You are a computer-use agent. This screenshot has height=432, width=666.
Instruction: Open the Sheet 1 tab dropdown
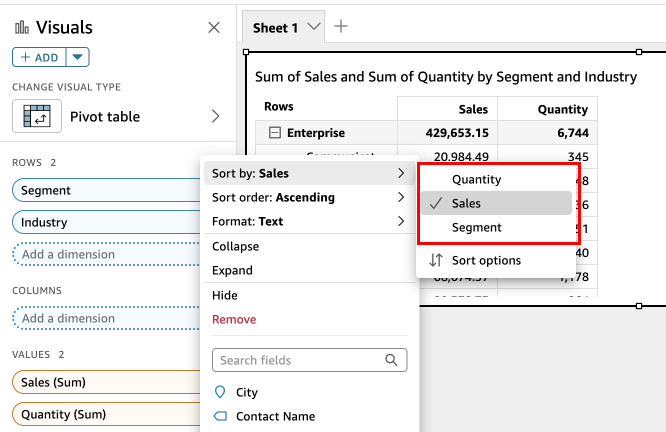315,27
